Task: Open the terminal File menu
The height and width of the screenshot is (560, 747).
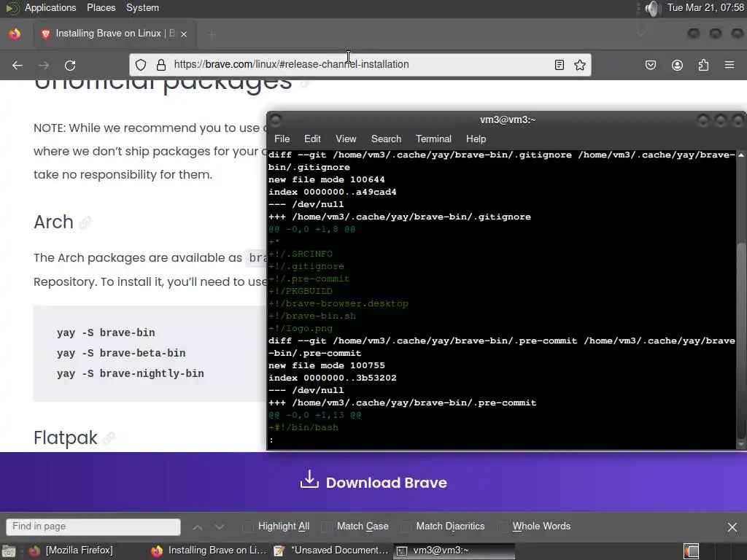Action: (x=282, y=139)
